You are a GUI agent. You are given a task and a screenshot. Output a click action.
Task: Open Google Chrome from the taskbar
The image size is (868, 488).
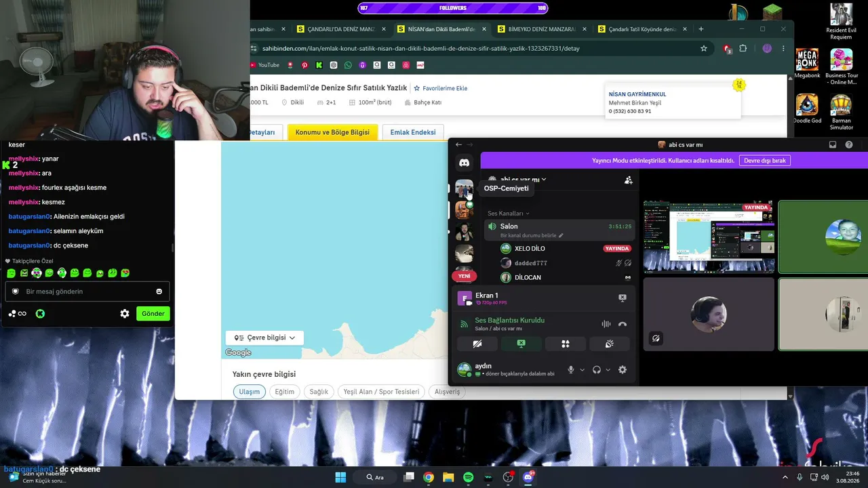pyautogui.click(x=429, y=477)
